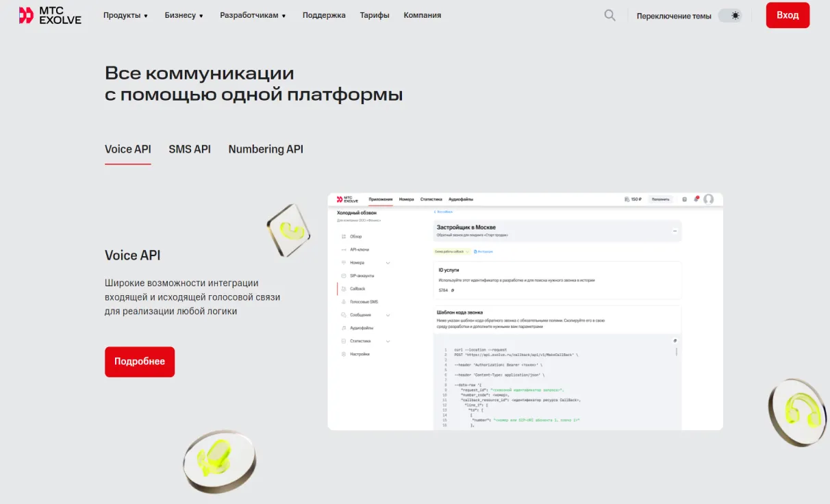Click the user avatar in the preview header
The width and height of the screenshot is (830, 504).
(x=708, y=199)
